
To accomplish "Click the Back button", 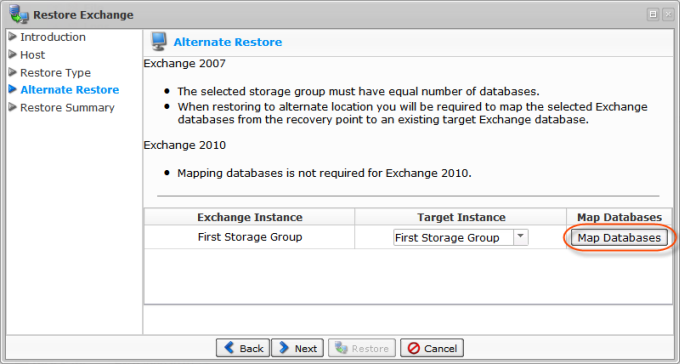I will pos(243,348).
